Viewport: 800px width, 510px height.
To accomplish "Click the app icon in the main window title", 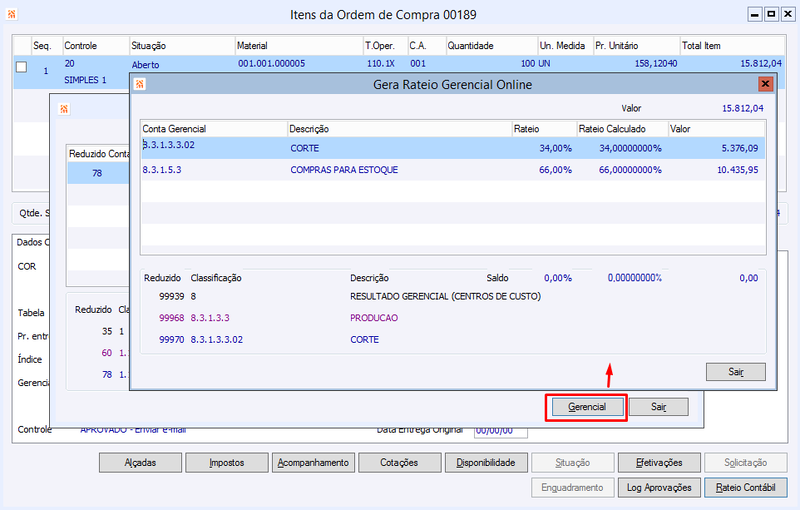I will click(12, 14).
